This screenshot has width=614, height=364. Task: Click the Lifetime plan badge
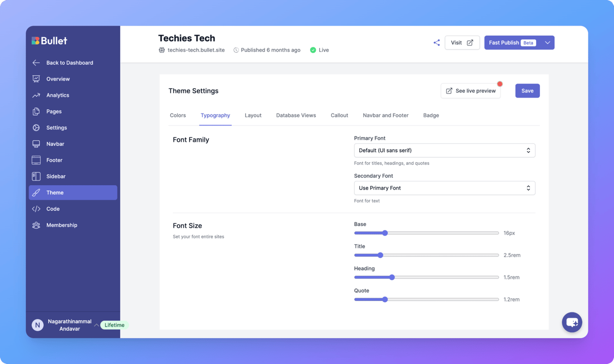click(114, 325)
